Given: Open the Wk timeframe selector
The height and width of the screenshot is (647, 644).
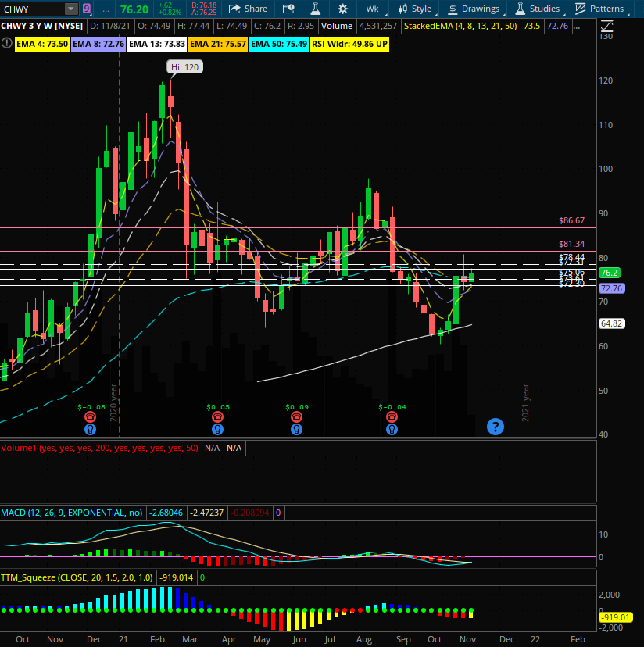Looking at the screenshot, I should tap(373, 9).
